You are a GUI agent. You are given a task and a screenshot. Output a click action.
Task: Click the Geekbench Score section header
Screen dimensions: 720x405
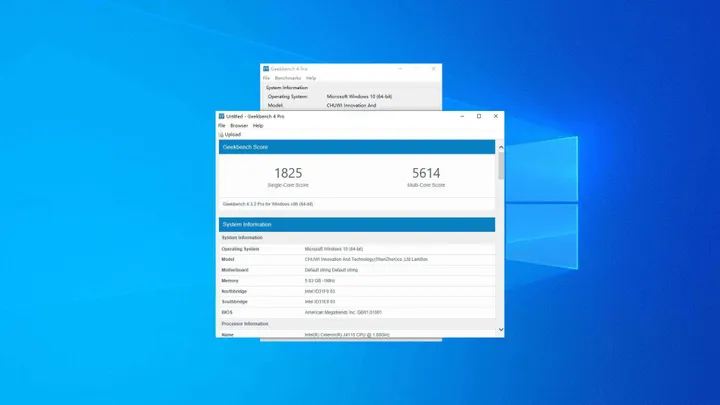(x=357, y=147)
